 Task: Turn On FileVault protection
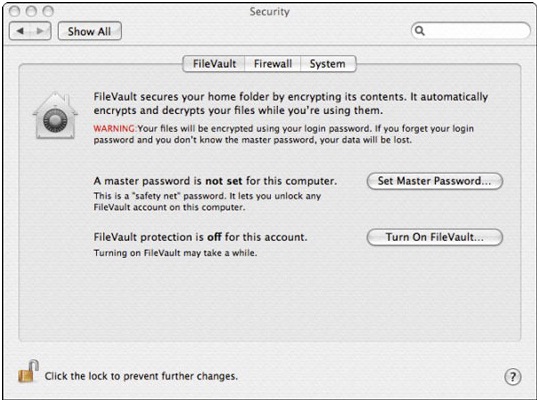pos(435,237)
